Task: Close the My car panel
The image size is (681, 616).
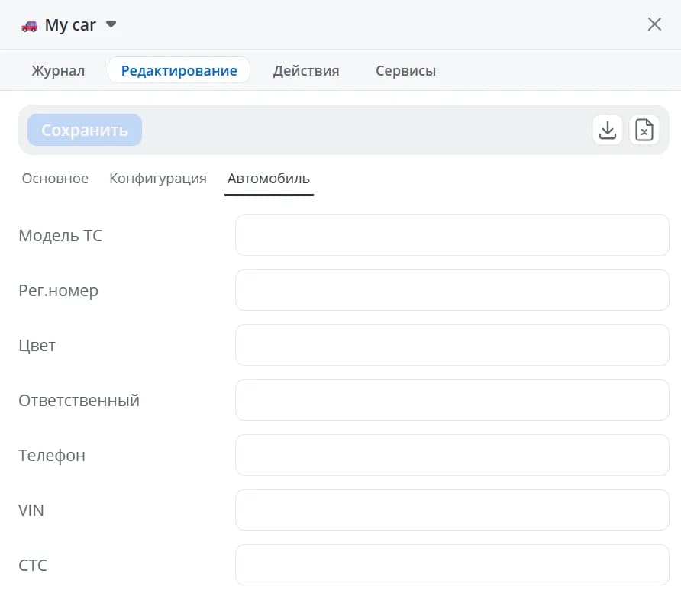Action: [x=654, y=24]
